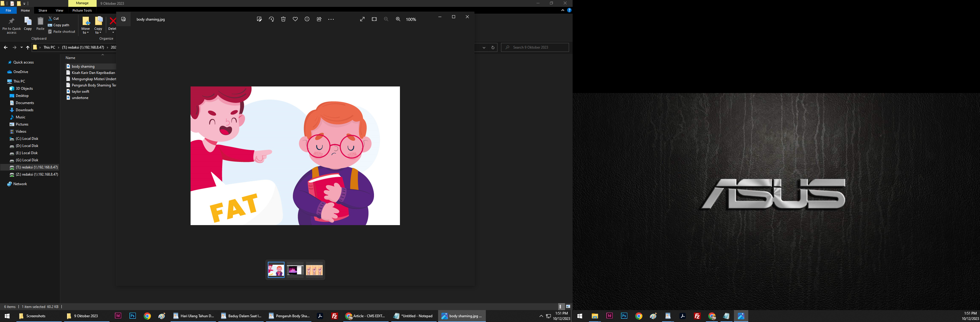Select This PC in navigation pane
The image size is (980, 322).
click(x=19, y=81)
